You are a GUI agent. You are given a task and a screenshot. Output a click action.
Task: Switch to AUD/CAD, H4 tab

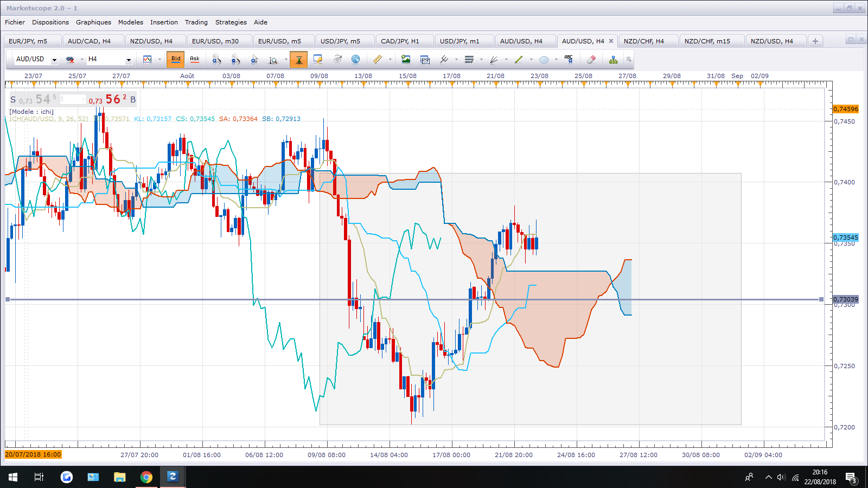click(93, 41)
